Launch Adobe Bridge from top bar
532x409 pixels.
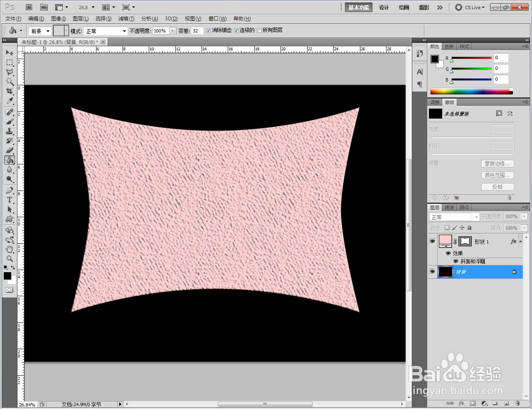29,7
